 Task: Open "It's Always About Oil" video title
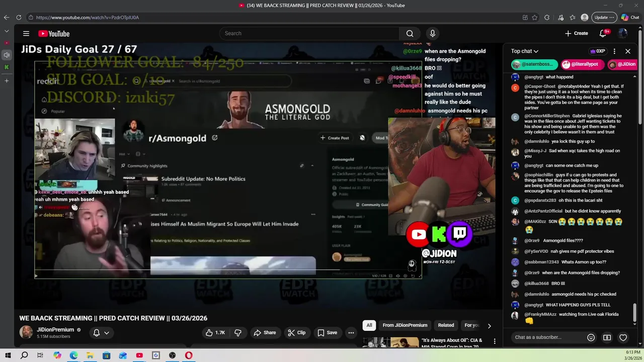click(452, 343)
